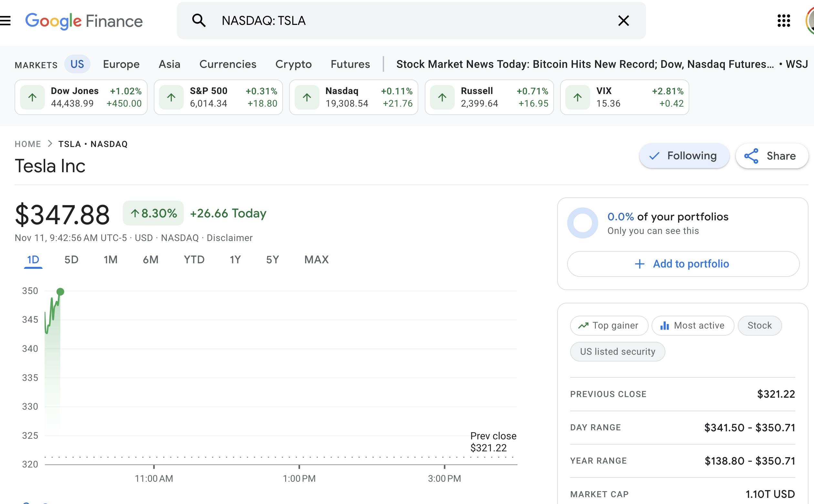Viewport: 814px width, 504px height.
Task: Click Add to portfolio text
Action: 691,264
